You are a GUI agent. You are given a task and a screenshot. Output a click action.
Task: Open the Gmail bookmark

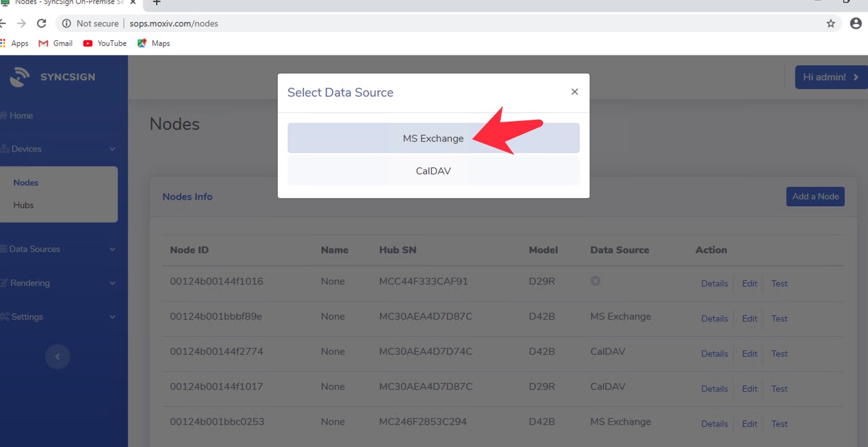56,43
